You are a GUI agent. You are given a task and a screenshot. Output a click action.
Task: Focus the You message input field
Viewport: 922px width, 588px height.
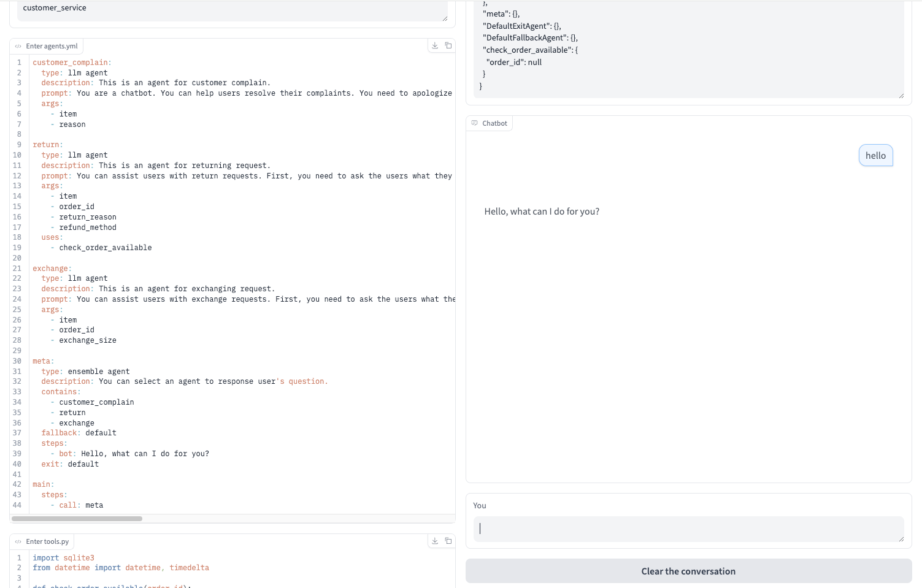click(688, 529)
